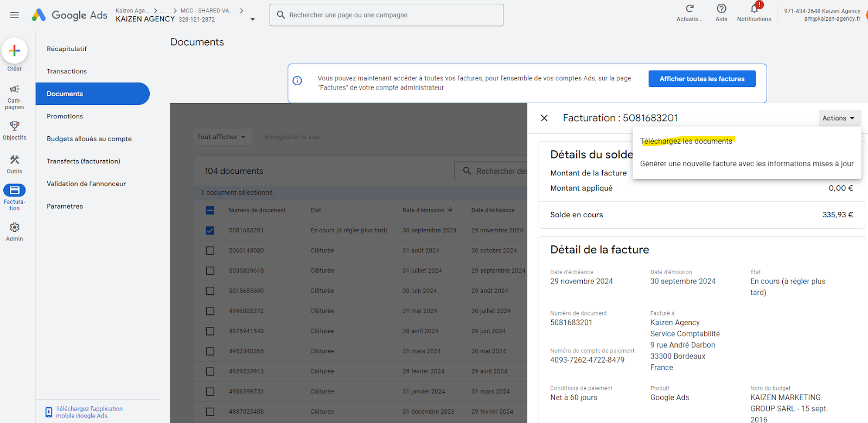This screenshot has height=423, width=868.
Task: Check the box for document 5035839618
Action: 210,271
